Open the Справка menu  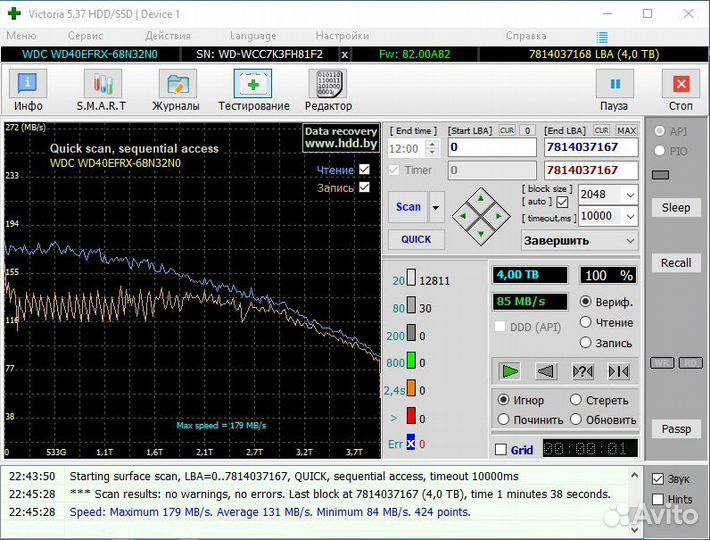(526, 35)
